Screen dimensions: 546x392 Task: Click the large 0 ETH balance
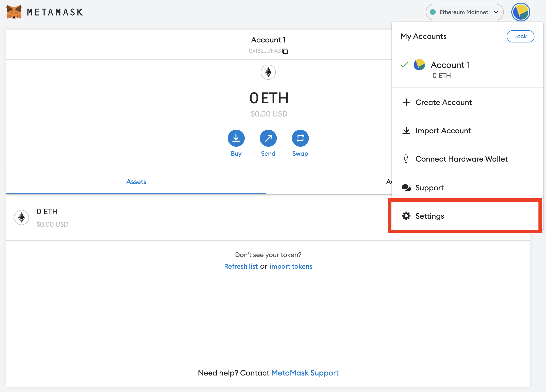coord(269,98)
